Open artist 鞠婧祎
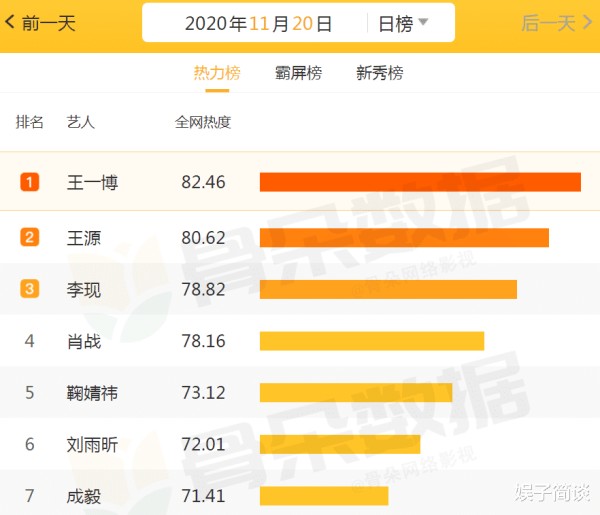The image size is (600, 515). click(x=92, y=393)
